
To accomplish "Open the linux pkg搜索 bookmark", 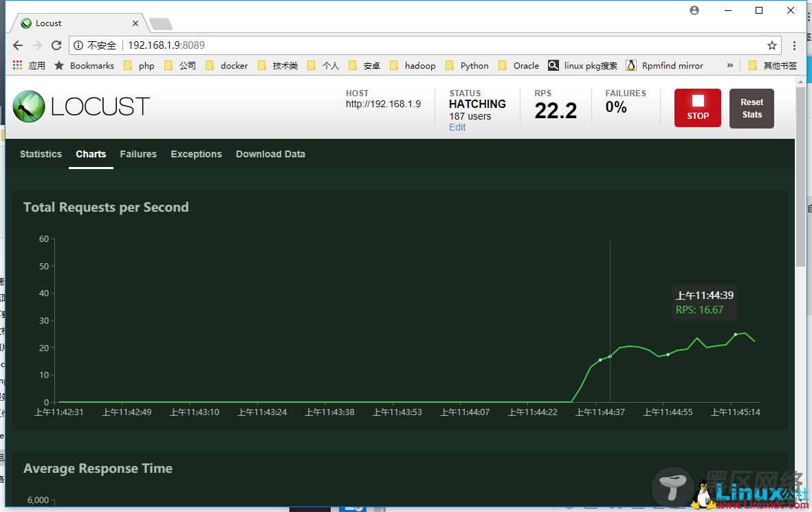I will [x=583, y=65].
